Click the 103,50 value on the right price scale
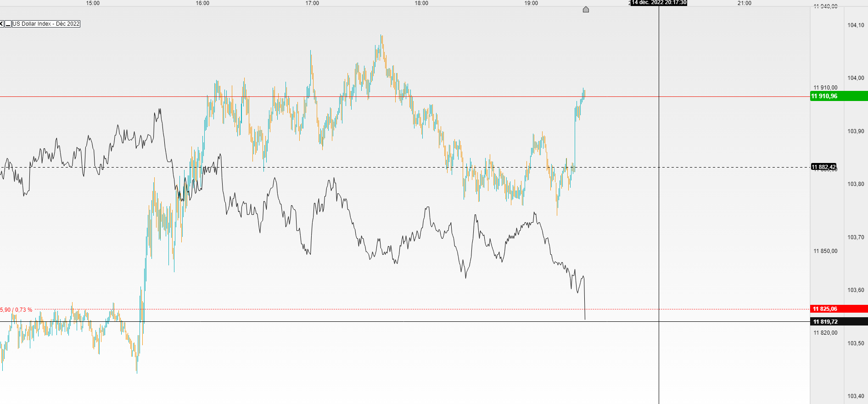868x404 pixels. pyautogui.click(x=856, y=343)
